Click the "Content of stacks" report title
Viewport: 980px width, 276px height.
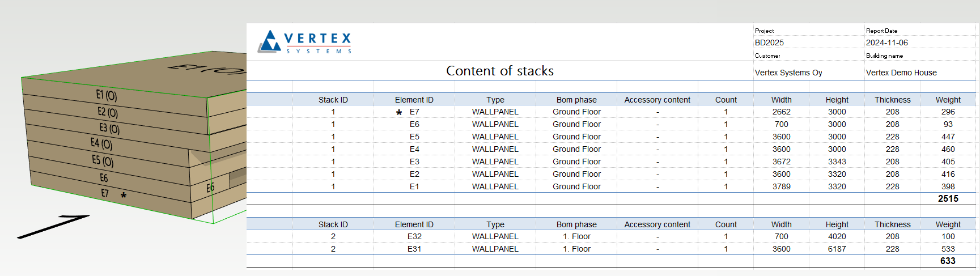pyautogui.click(x=499, y=71)
